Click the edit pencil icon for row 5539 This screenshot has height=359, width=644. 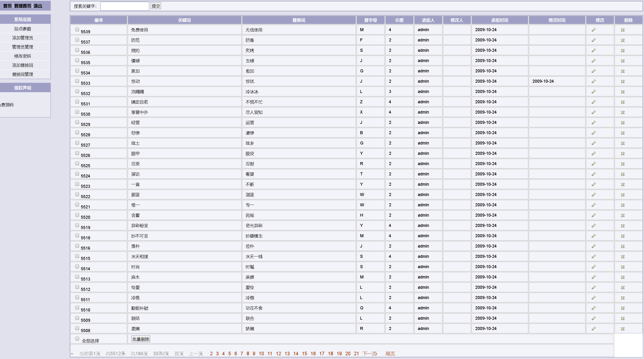pyautogui.click(x=594, y=30)
